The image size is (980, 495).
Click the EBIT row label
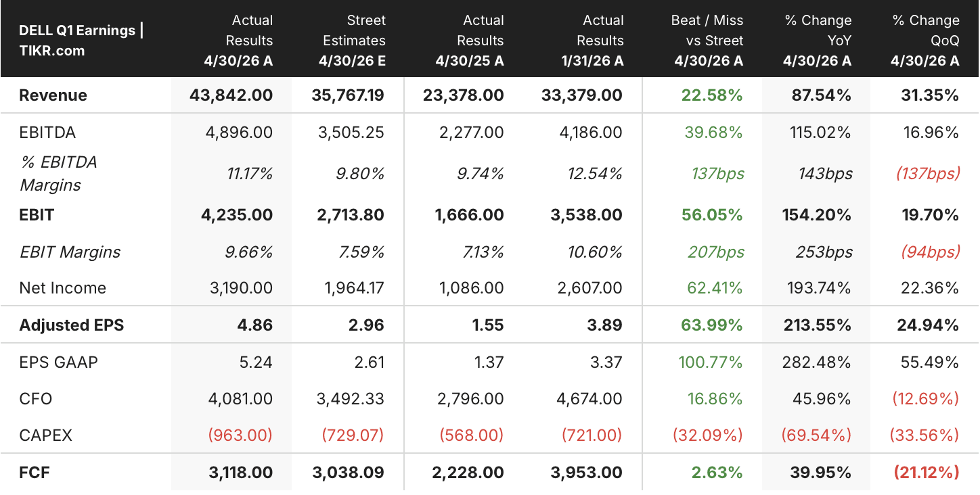(x=37, y=215)
